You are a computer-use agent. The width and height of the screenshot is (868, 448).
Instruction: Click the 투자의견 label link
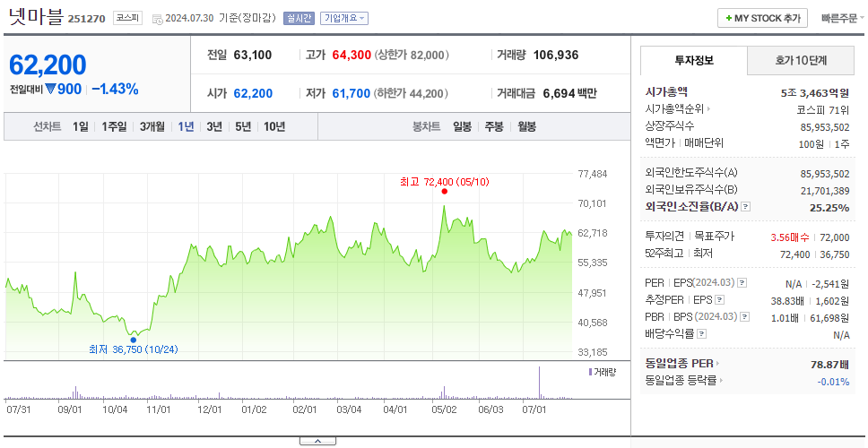click(x=664, y=237)
